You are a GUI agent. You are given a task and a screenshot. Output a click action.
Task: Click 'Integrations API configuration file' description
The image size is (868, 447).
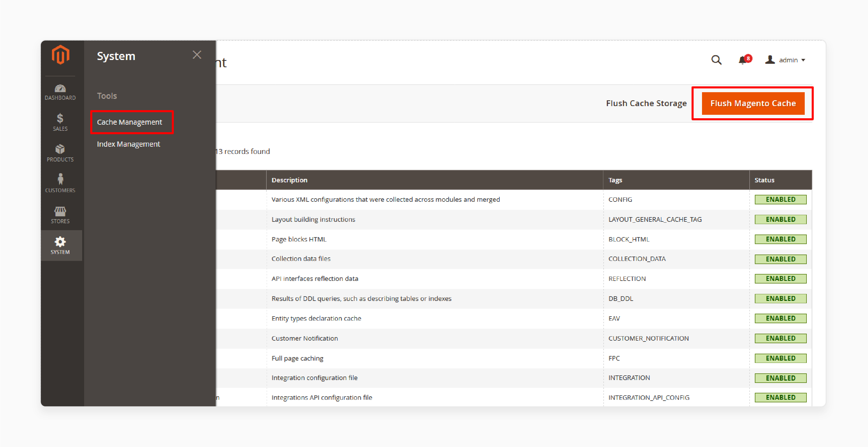[322, 397]
